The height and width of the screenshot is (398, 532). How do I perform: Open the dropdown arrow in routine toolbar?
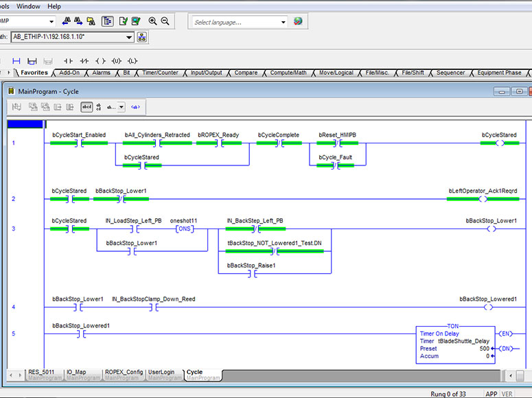(122, 107)
